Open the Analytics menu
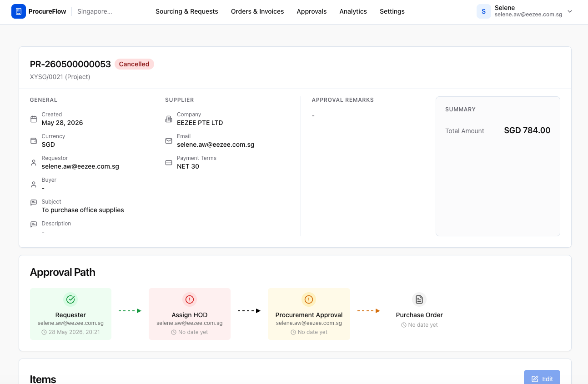The height and width of the screenshot is (384, 588). 353,11
